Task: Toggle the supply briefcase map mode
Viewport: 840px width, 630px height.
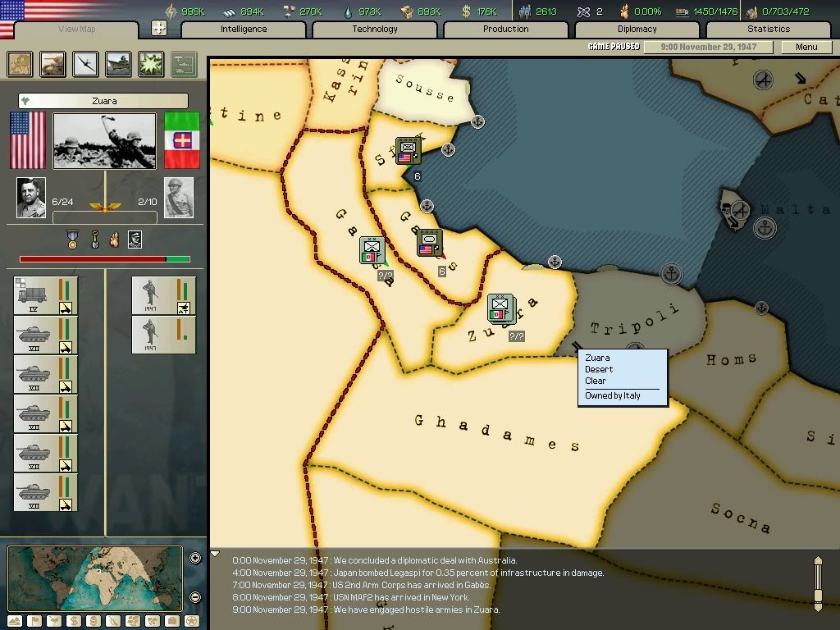Action: point(171,621)
